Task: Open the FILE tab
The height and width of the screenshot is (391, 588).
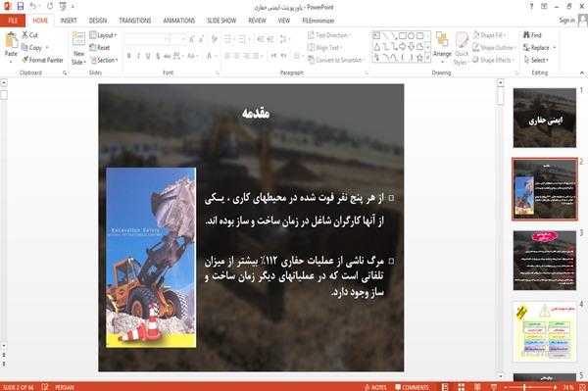Action: (13, 21)
